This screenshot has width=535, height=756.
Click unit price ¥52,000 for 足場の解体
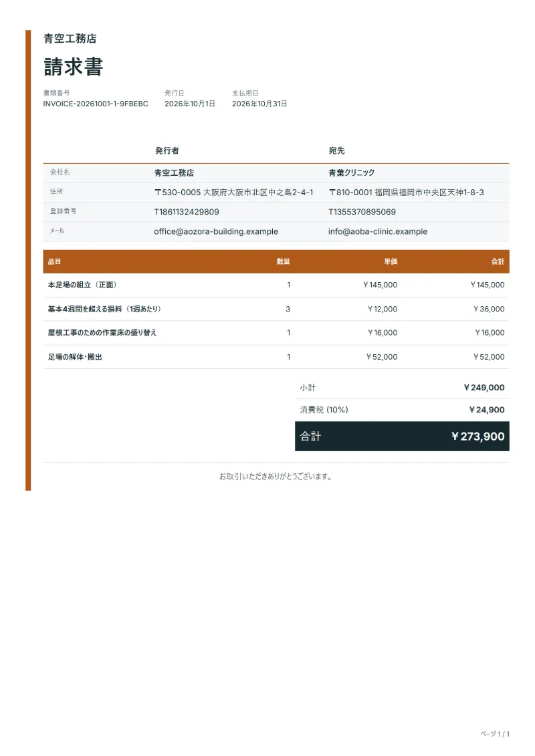382,357
